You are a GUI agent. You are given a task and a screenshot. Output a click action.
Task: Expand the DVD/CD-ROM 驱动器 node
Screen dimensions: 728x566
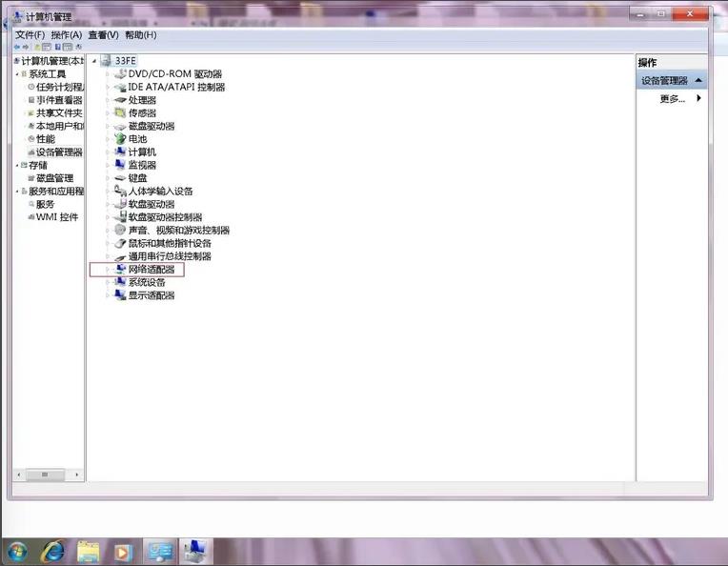coord(108,74)
